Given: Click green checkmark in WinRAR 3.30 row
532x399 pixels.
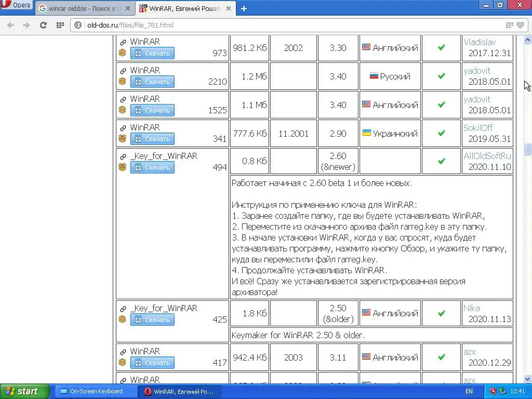Looking at the screenshot, I should 442,47.
